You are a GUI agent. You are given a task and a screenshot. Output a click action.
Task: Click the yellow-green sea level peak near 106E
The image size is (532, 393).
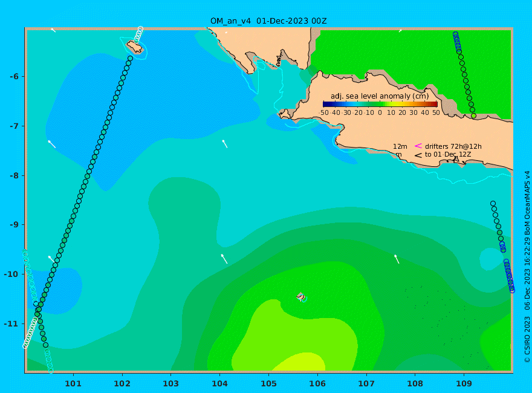point(300,362)
